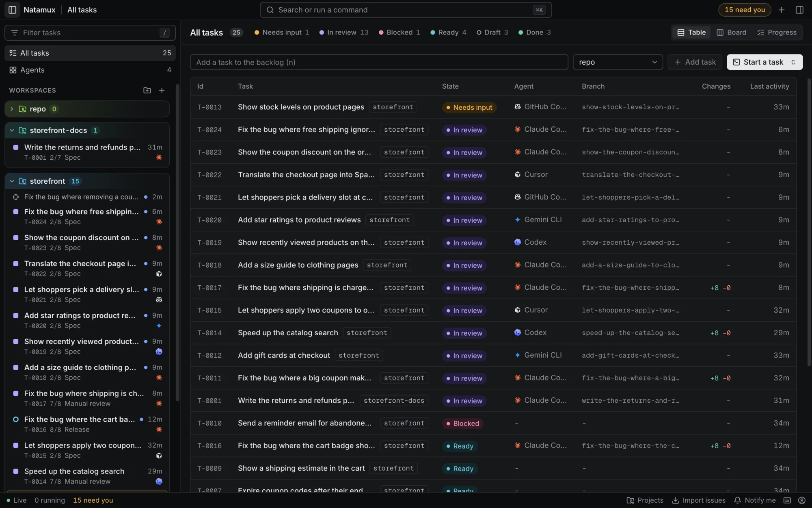Screen dimensions: 812x508
Task: Click the Gemini CLI icon for T-0020
Action: [517, 220]
